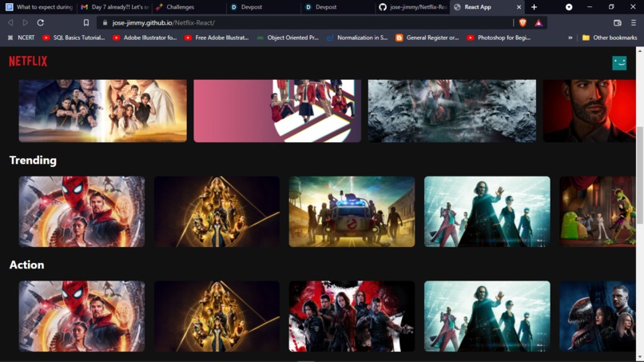The image size is (644, 362).
Task: Open Cobra Kai karate group poster
Action: (x=103, y=111)
